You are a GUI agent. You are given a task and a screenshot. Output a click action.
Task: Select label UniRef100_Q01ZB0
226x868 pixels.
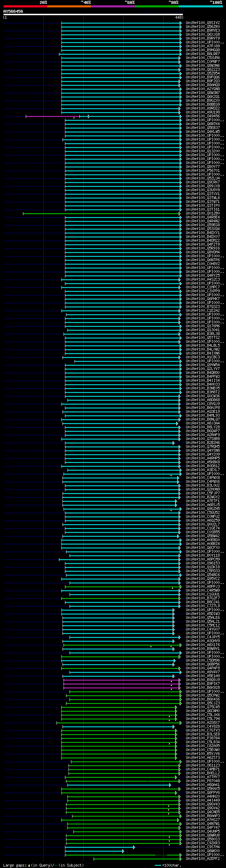pos(203,213)
